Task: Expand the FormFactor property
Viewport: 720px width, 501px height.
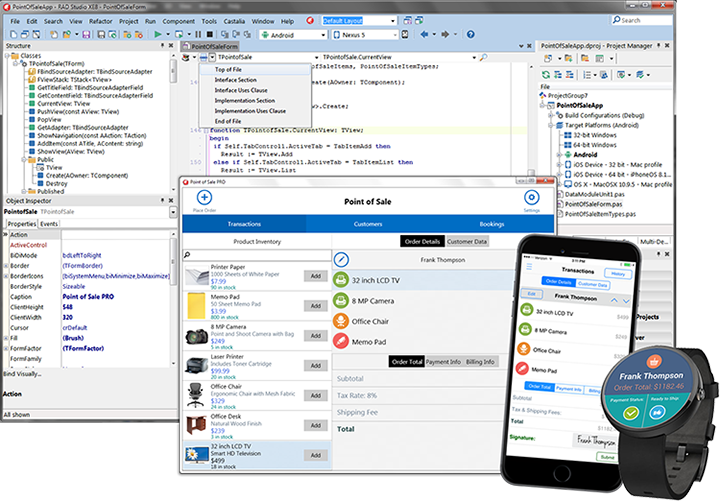Action: (6, 348)
